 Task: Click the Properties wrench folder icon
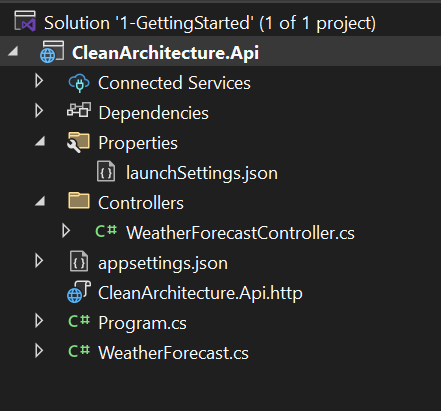click(x=78, y=142)
